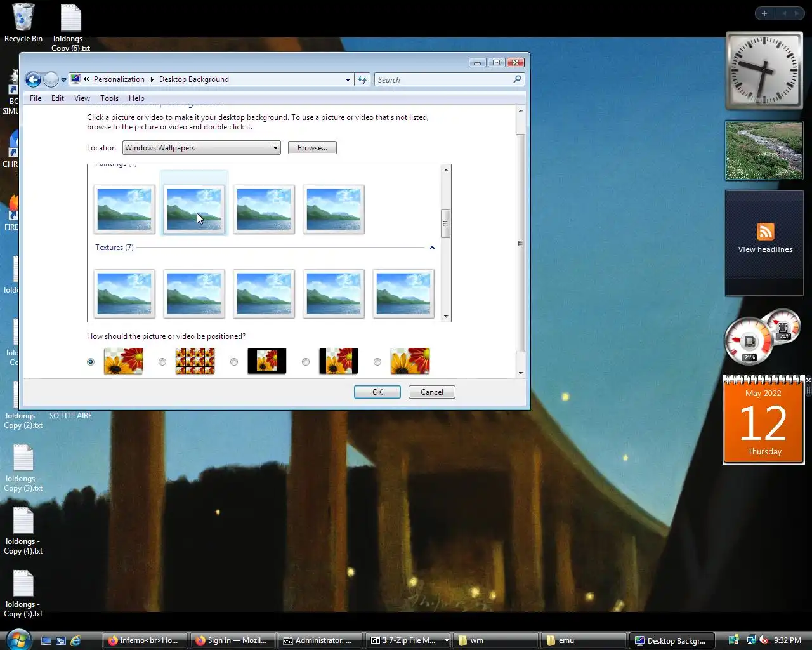The image size is (812, 650).
Task: Open recent pages dropdown beside Forward button
Action: click(63, 80)
